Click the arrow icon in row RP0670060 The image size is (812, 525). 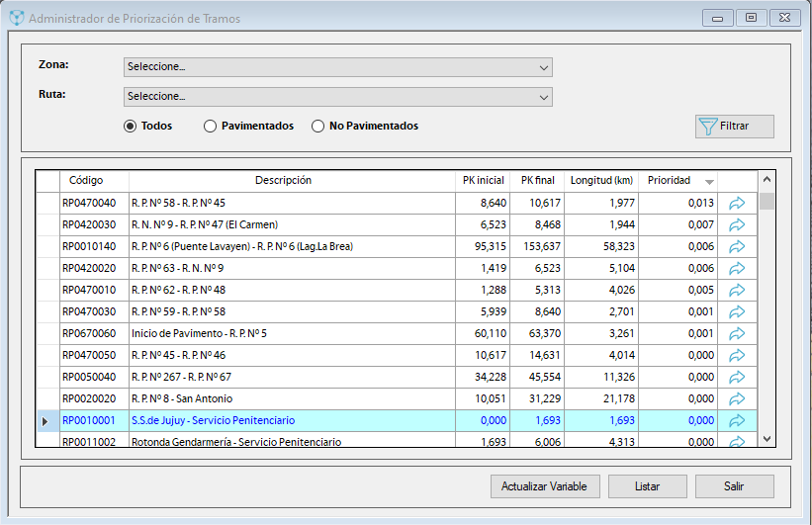pos(737,333)
